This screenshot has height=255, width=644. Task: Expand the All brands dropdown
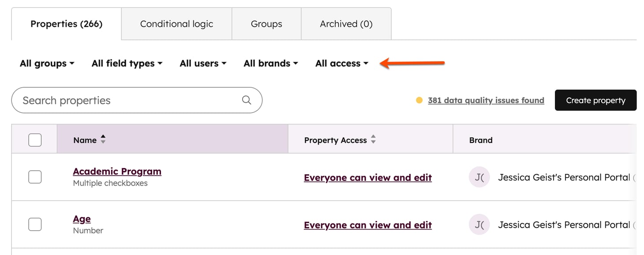271,64
